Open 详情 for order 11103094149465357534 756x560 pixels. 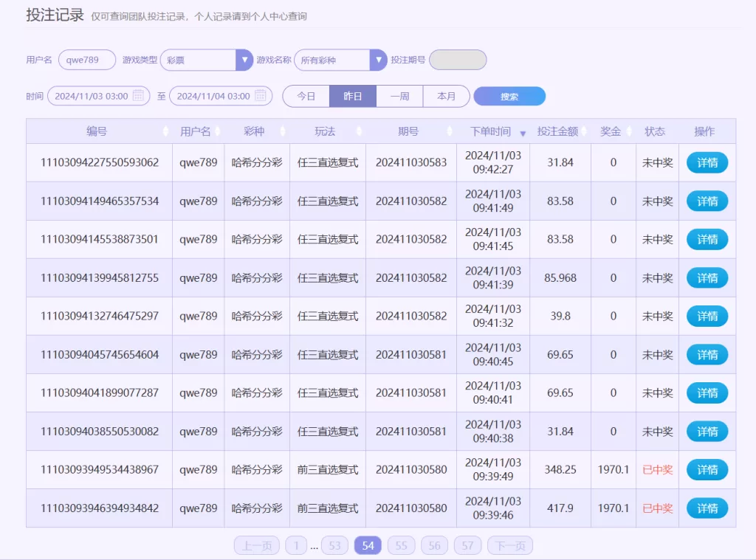click(707, 201)
